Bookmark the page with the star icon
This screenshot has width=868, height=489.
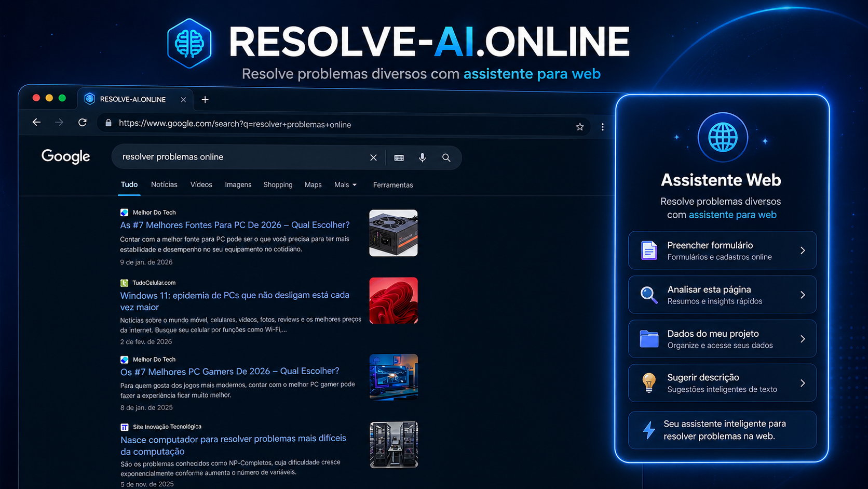[x=580, y=127]
